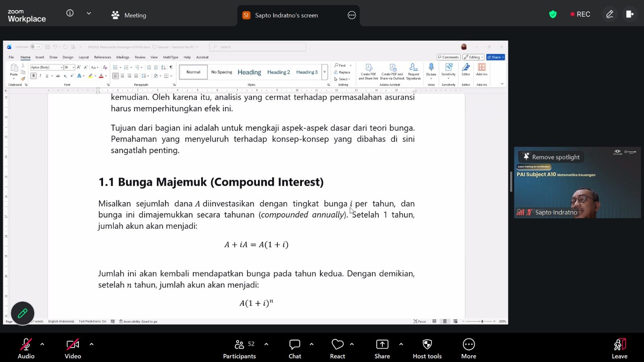Viewport: 644px width, 362px height.
Task: Click the blue Share button in Word
Action: pyautogui.click(x=495, y=57)
